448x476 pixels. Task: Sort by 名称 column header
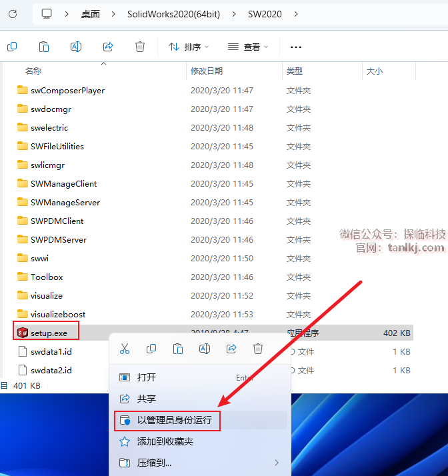coord(33,71)
